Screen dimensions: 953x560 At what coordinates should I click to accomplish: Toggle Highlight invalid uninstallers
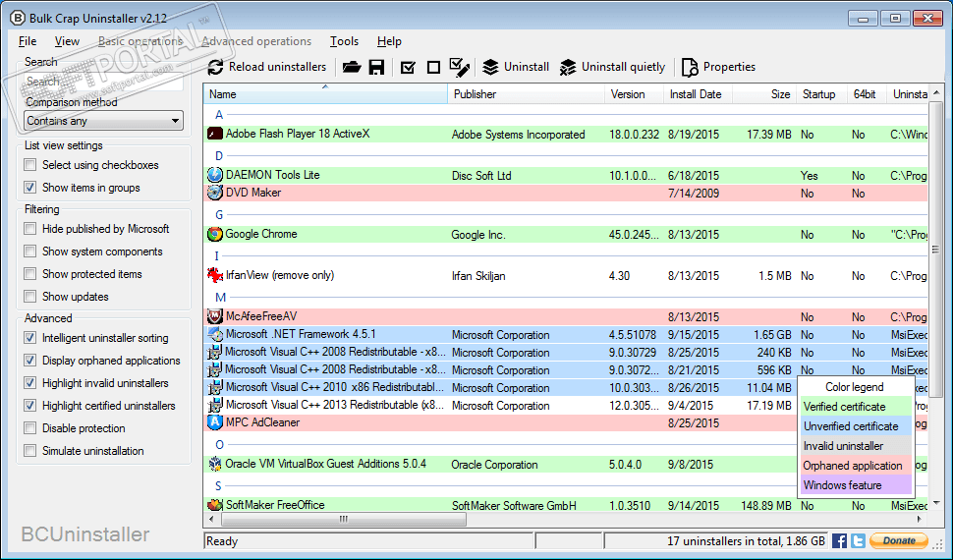[x=29, y=382]
